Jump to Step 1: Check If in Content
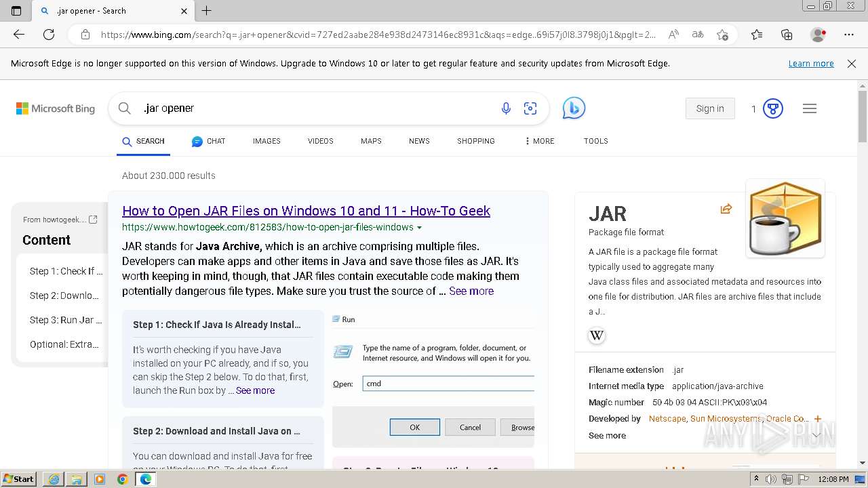This screenshot has height=488, width=868. [x=66, y=271]
